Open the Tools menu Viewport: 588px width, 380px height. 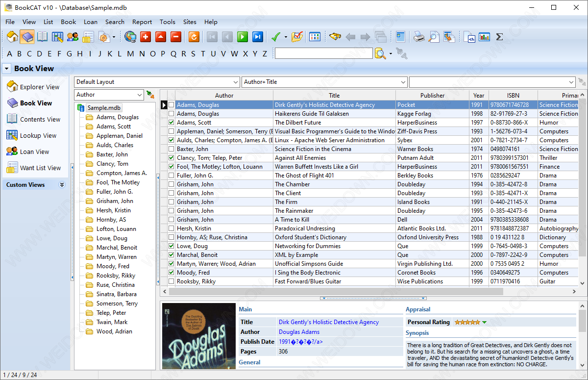pyautogui.click(x=168, y=22)
